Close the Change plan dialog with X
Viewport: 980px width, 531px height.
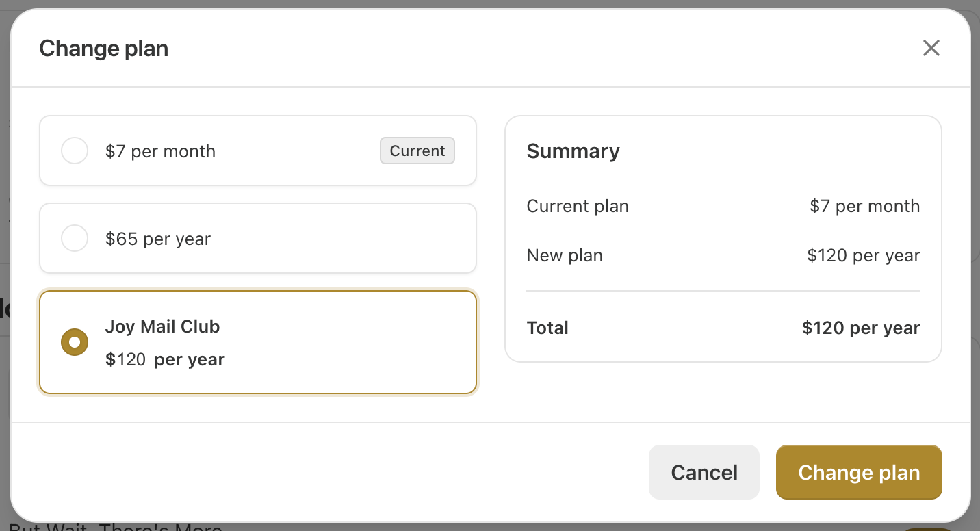pos(931,48)
